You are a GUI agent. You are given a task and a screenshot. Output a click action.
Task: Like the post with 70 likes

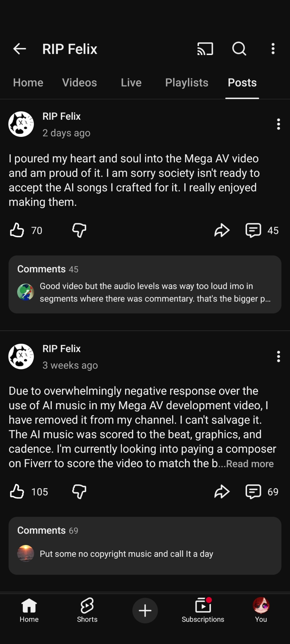tap(17, 230)
